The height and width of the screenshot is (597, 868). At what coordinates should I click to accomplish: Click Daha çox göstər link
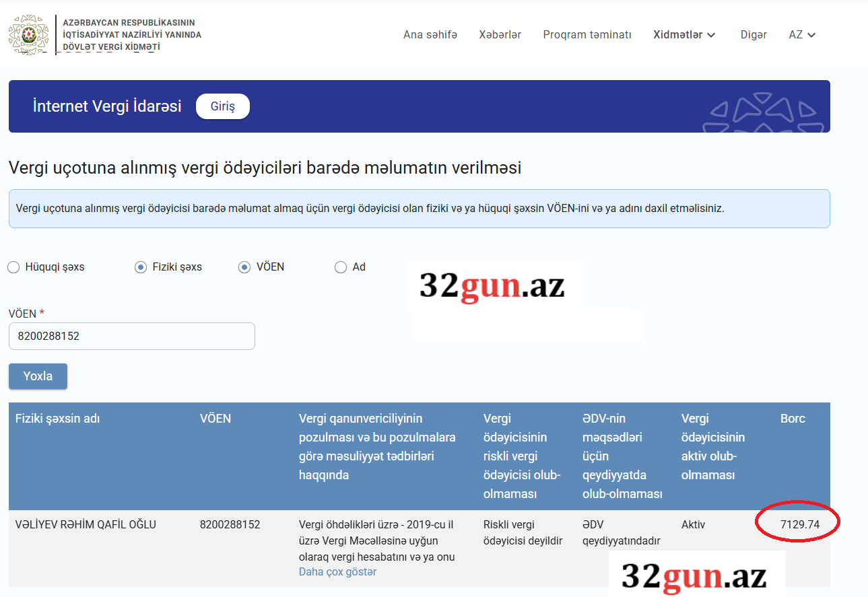click(x=337, y=572)
